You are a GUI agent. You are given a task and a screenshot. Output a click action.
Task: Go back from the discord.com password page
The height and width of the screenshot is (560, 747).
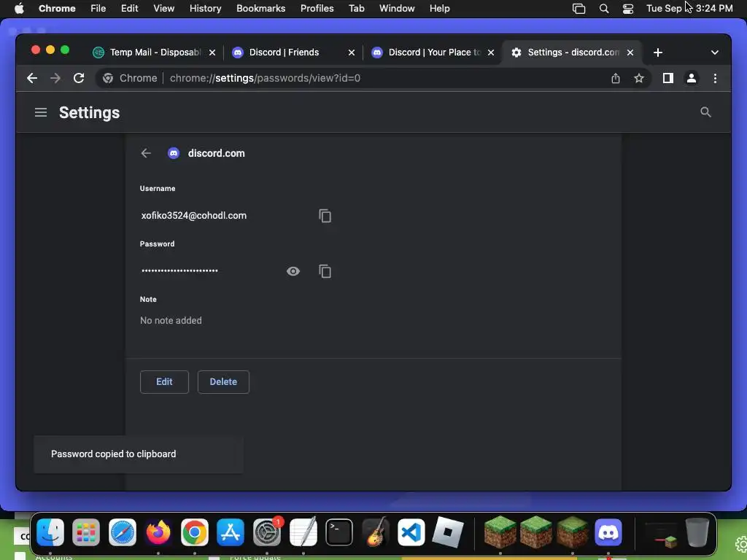point(146,153)
